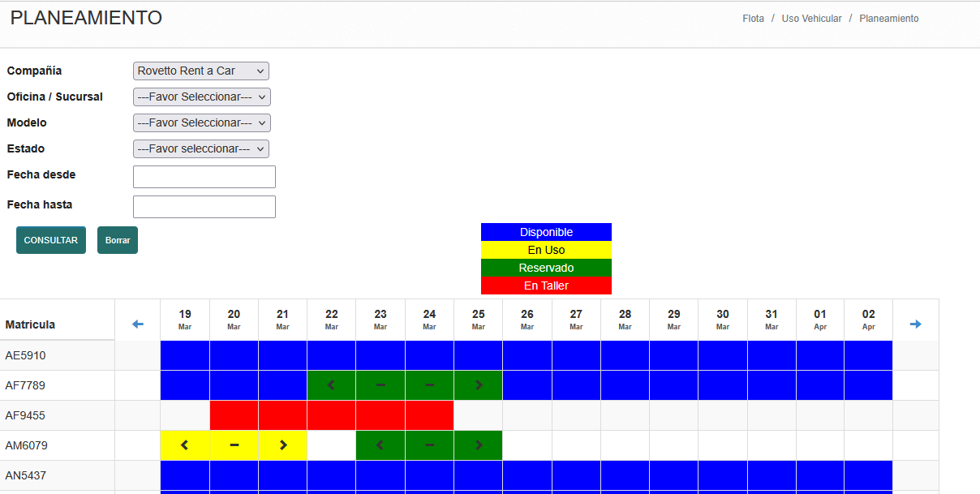Select the AM6079 matricula row label
Image resolution: width=980 pixels, height=494 pixels.
[x=25, y=445]
